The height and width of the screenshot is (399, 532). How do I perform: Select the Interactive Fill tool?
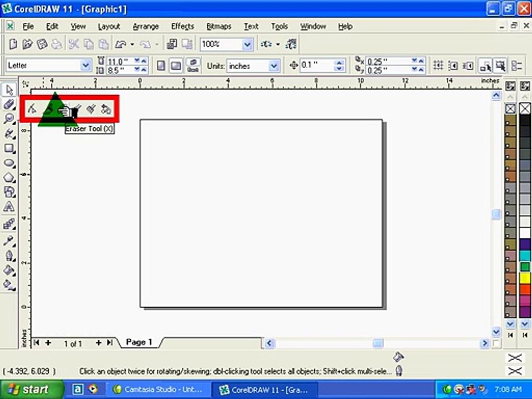tap(9, 285)
